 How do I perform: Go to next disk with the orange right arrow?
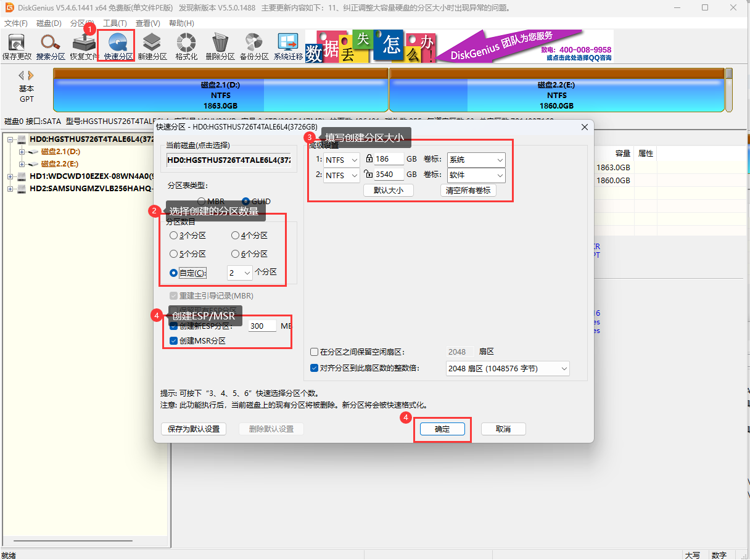[31, 75]
